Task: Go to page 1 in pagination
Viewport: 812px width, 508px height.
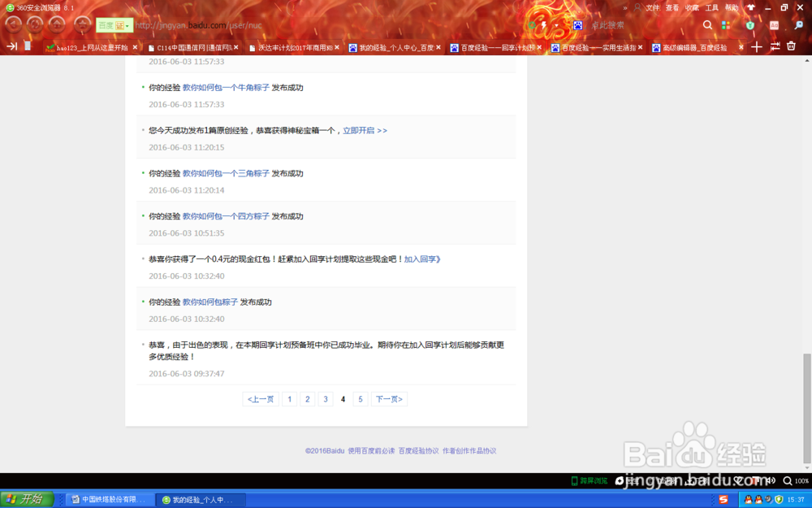Action: 290,399
